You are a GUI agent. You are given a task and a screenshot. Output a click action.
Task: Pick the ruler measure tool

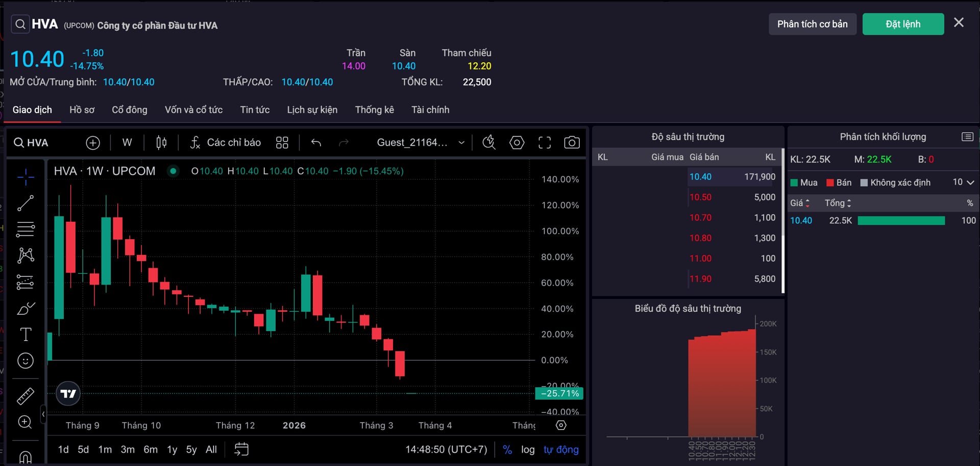coord(26,395)
